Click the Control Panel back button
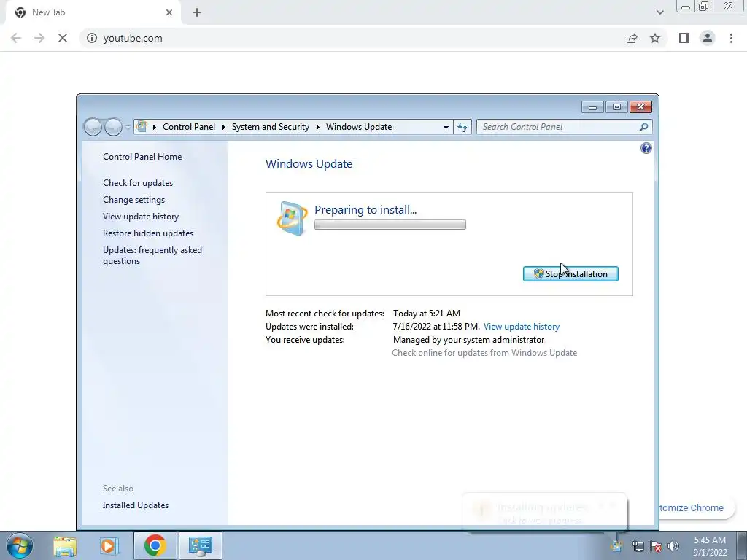Viewport: 747px width, 560px height. coord(93,127)
